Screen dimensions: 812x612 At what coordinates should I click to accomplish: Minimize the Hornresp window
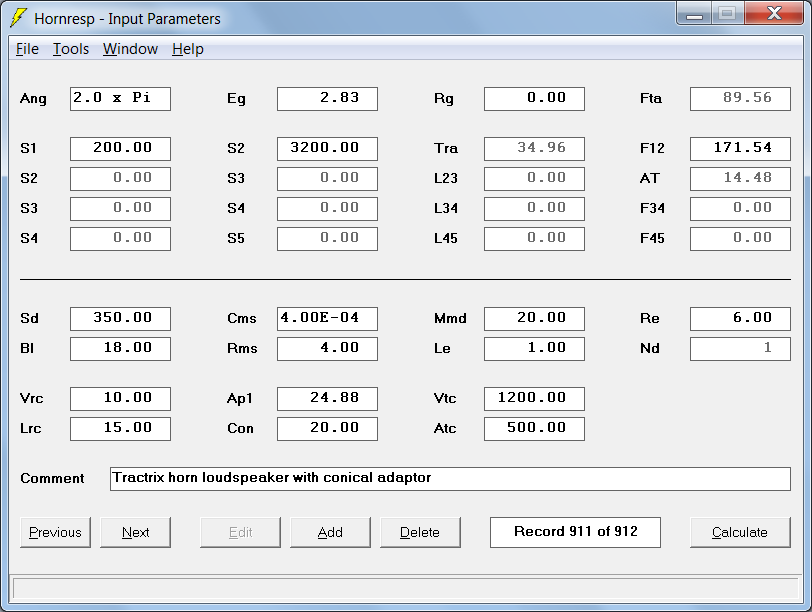(x=694, y=13)
